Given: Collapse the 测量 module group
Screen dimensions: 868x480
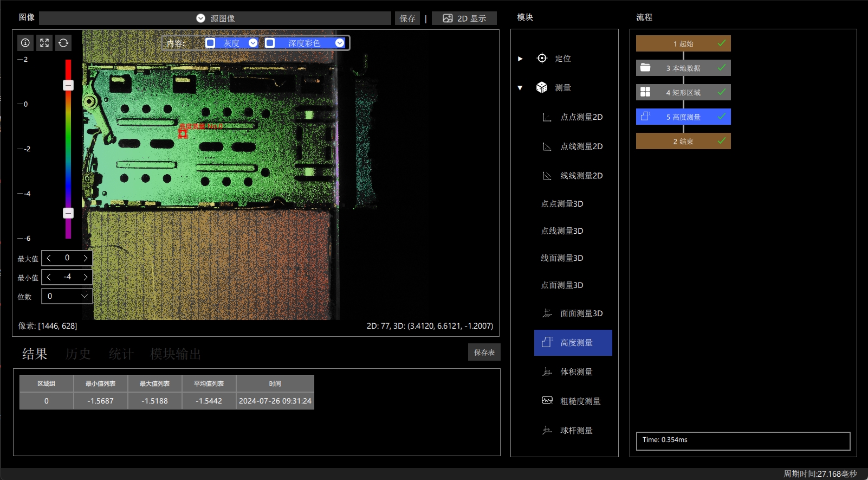Looking at the screenshot, I should (x=520, y=88).
